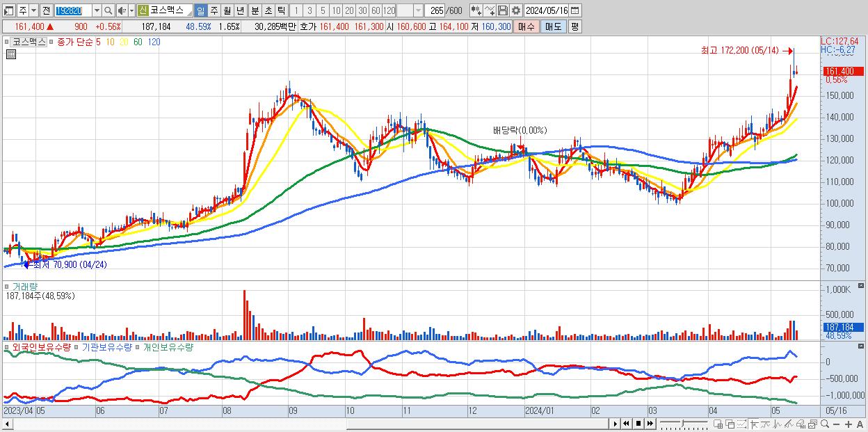Expand the stock code history dropdown
The width and height of the screenshot is (868, 432).
(x=97, y=11)
